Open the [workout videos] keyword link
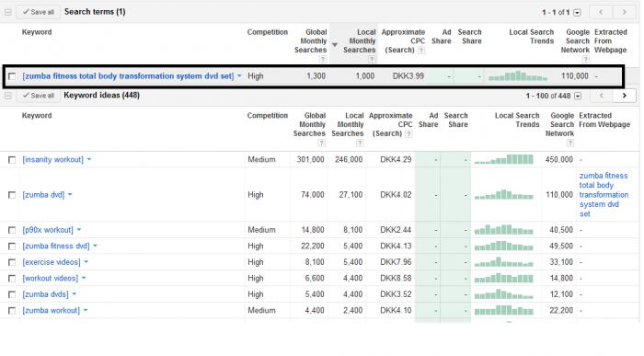Screen dimensions: 644x356 [50, 278]
